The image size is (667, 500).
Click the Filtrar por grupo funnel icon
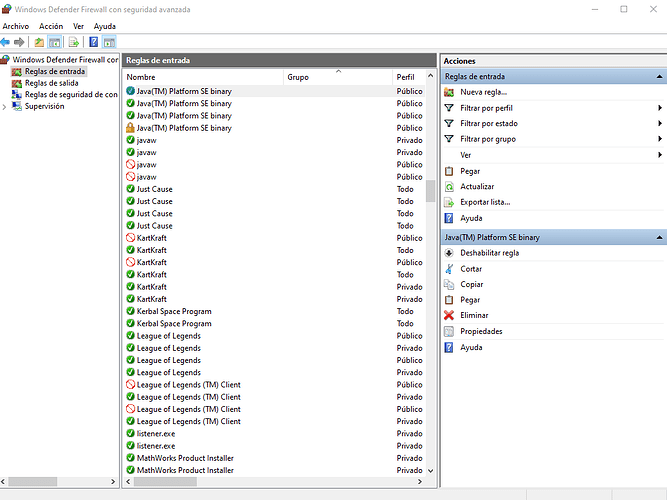[x=449, y=139]
